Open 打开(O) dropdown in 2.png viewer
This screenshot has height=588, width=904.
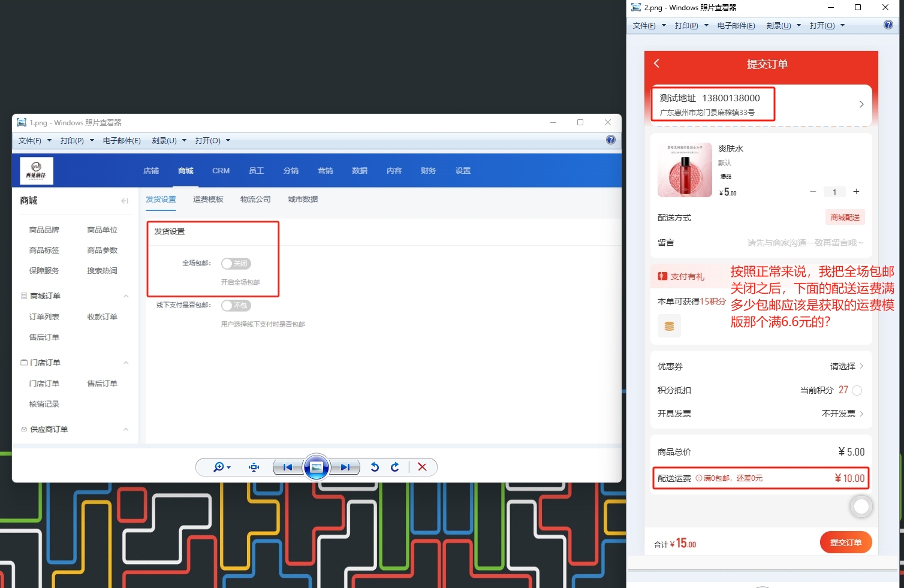coord(826,26)
